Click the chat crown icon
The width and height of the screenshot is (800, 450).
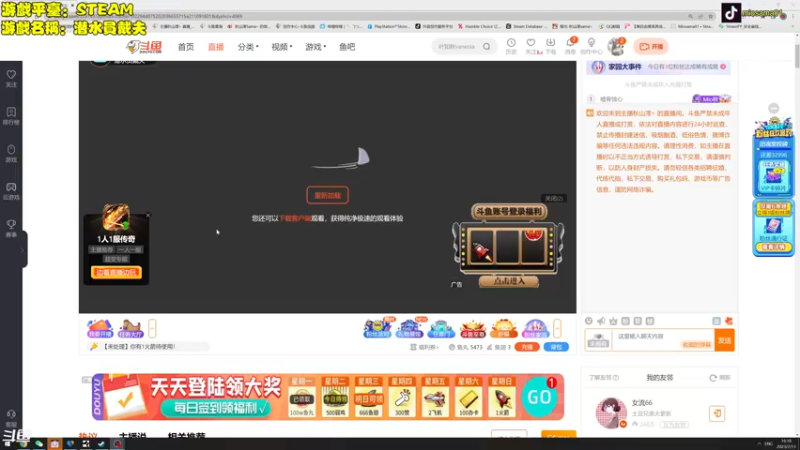pos(613,321)
